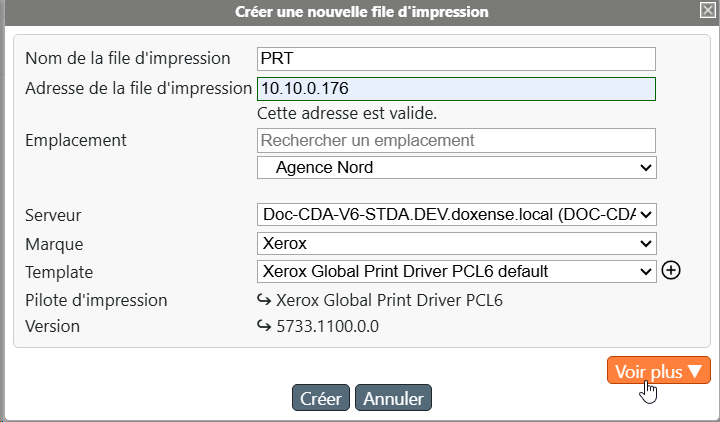720x422 pixels.
Task: Click the Nom de la file d'impression label
Action: coord(127,59)
